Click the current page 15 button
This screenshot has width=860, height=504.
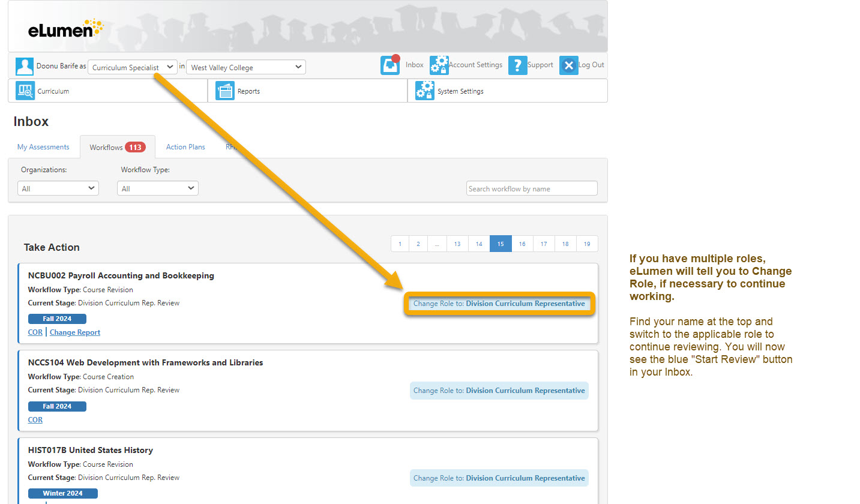501,244
